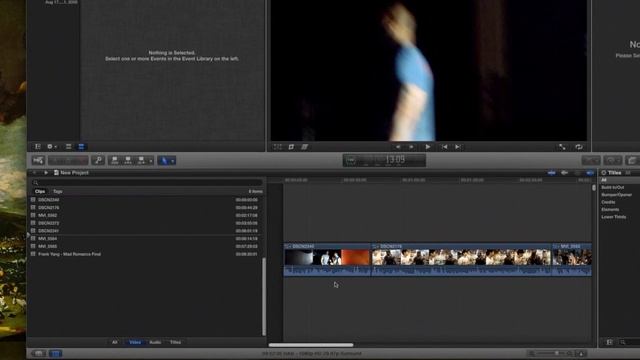Open the keyword editor key icon
Image resolution: width=640 pixels, height=360 pixels.
pyautogui.click(x=98, y=160)
